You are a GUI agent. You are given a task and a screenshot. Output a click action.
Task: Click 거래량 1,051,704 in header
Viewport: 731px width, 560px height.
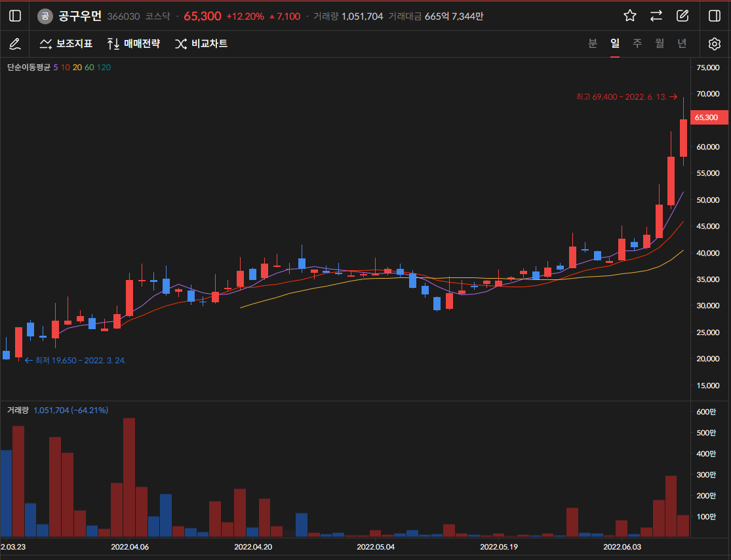pos(348,16)
